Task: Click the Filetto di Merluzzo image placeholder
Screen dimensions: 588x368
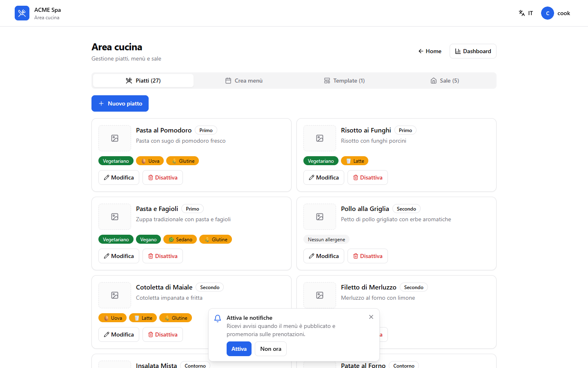Action: 320,295
